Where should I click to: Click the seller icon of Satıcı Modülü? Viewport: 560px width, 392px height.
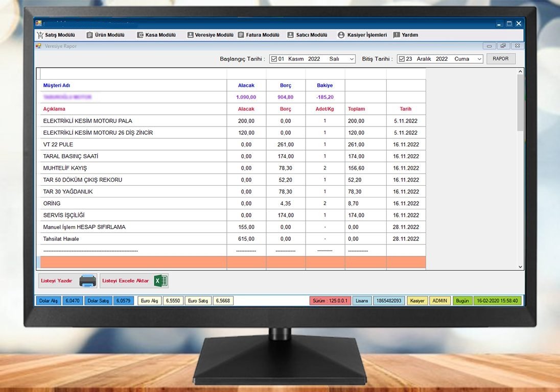[x=290, y=35]
